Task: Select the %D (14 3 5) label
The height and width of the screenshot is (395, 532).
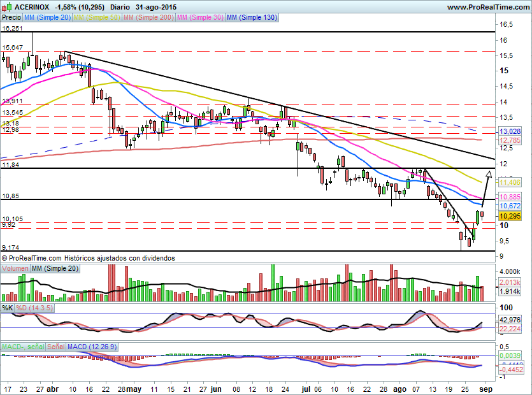Action: (34, 308)
